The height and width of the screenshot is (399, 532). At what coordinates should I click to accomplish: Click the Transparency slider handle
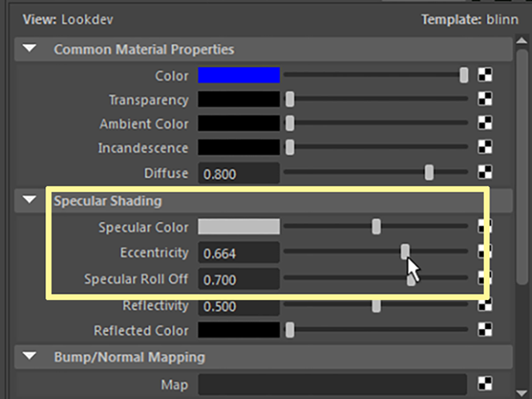[290, 100]
